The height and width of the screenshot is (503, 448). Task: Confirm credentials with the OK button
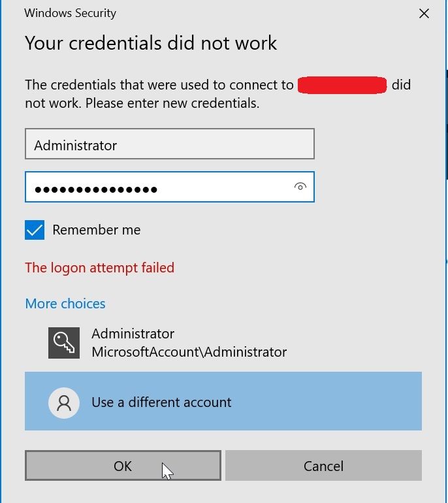click(123, 466)
